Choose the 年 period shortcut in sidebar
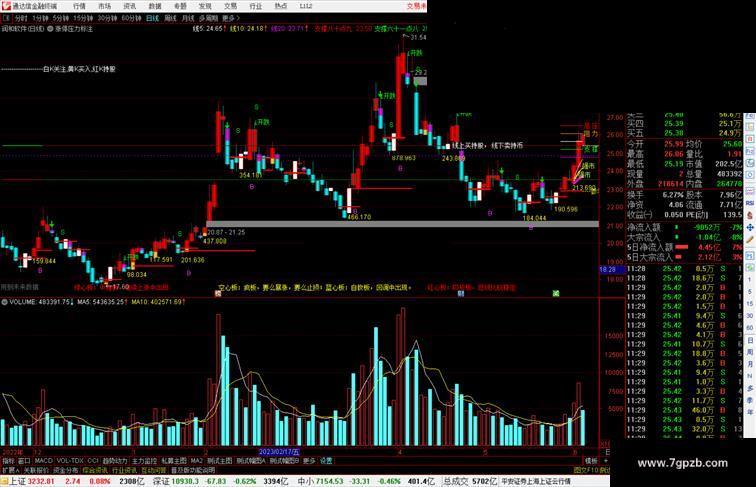 [750, 413]
